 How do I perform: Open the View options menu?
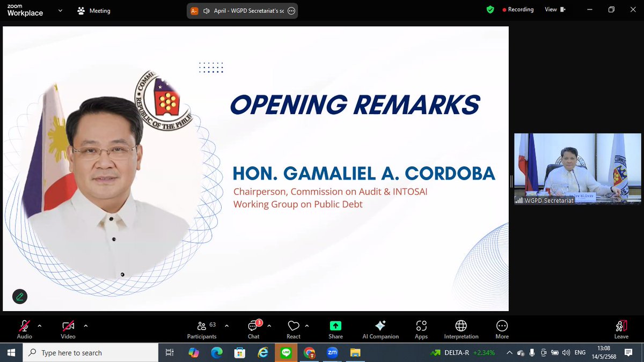553,9
